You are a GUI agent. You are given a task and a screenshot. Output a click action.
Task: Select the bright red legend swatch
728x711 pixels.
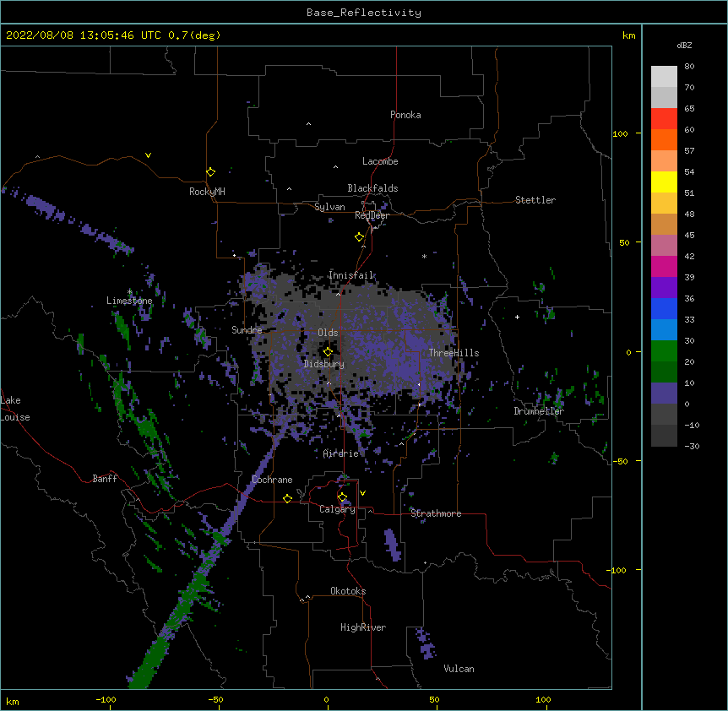[664, 119]
